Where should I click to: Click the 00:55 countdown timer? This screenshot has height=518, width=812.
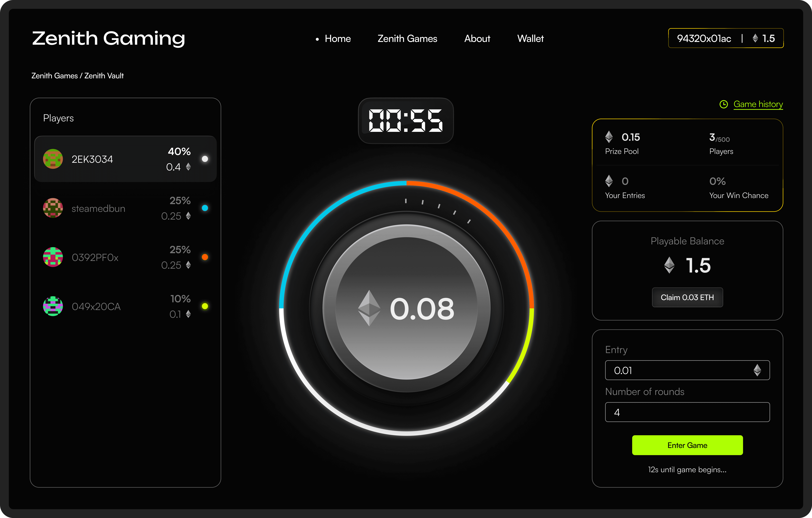406,121
